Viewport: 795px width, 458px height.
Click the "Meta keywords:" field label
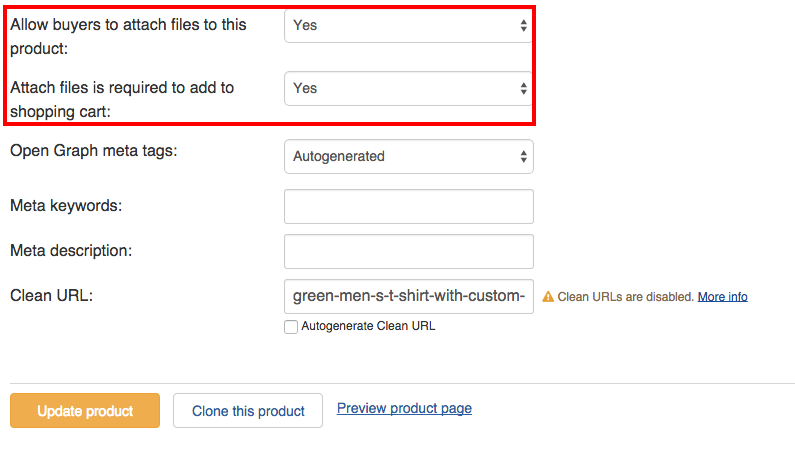pos(66,205)
